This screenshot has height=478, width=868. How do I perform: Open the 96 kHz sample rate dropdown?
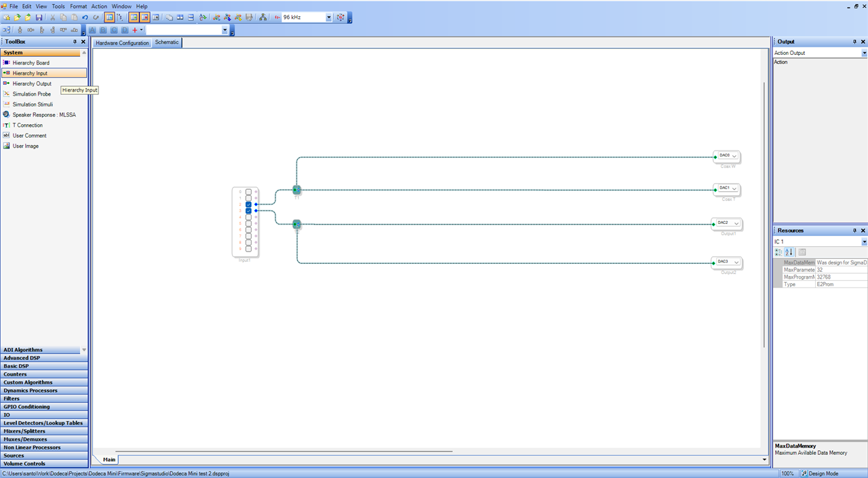tap(329, 17)
